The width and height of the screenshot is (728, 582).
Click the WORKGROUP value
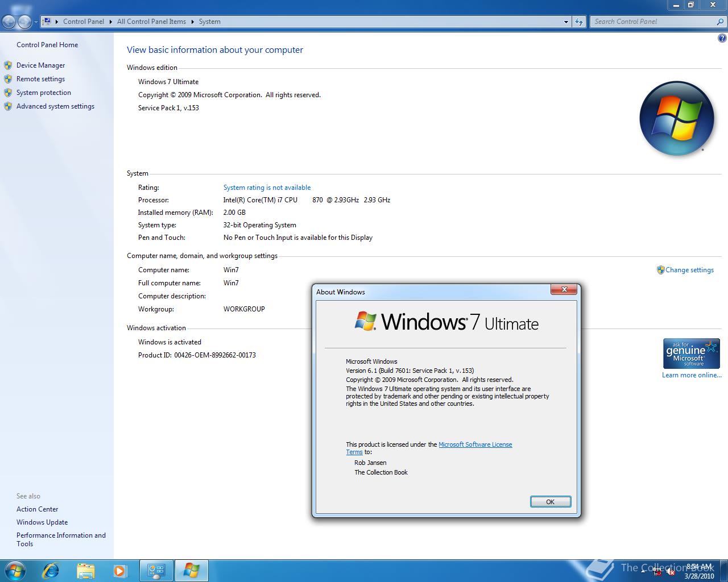pos(244,309)
